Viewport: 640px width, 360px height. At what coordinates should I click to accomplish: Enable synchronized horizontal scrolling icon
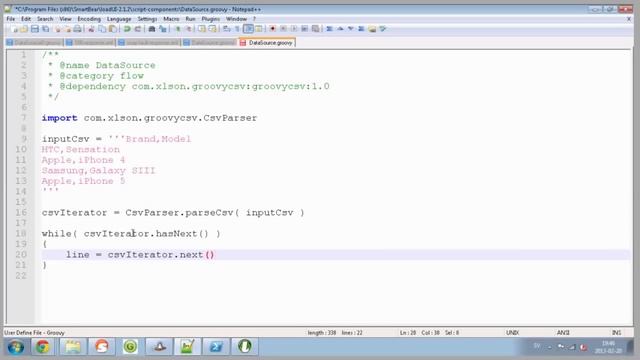point(212,29)
